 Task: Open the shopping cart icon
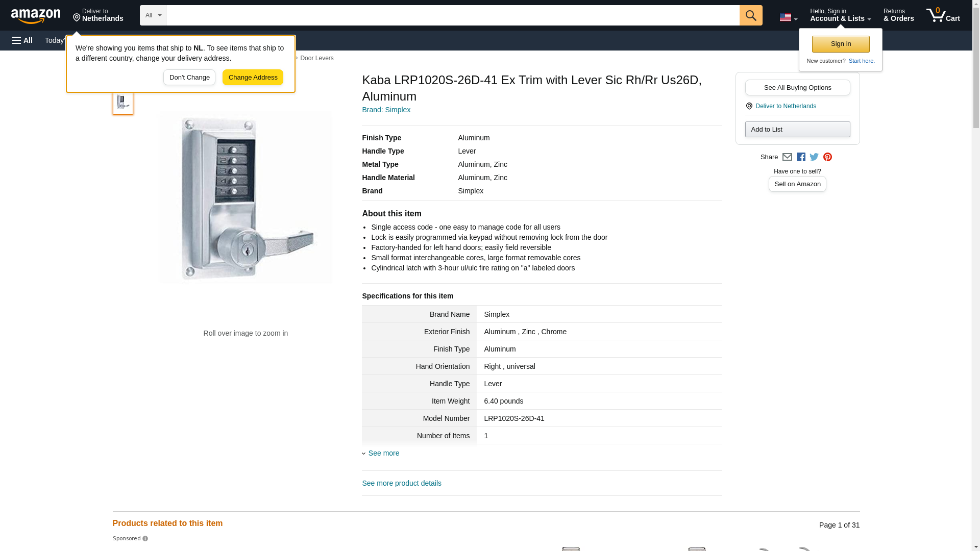coord(943,15)
